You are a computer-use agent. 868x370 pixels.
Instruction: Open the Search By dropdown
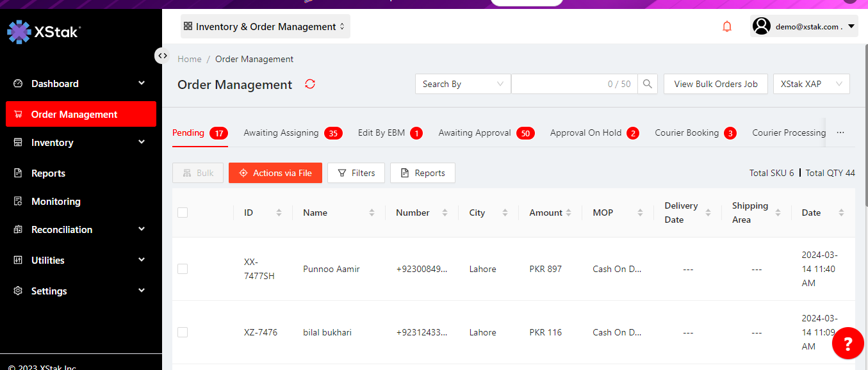pyautogui.click(x=463, y=84)
